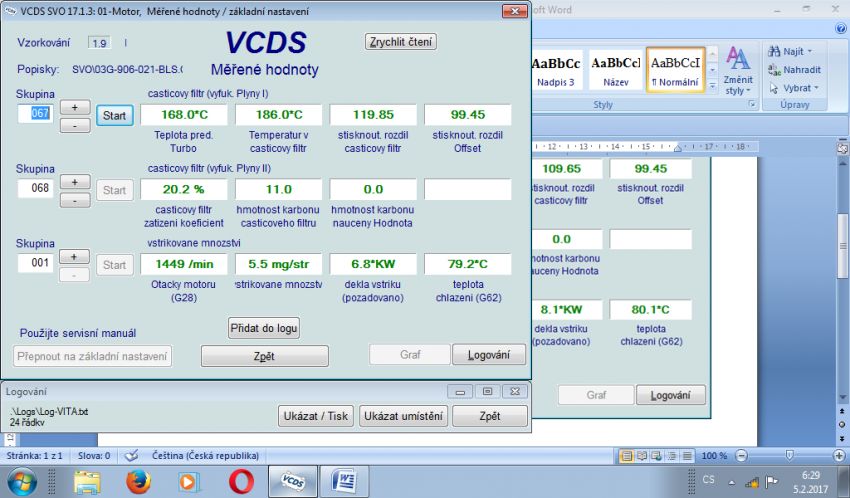Viewport: 850px width, 498px height.
Task: Click Přidat do logu button
Action: pyautogui.click(x=264, y=328)
